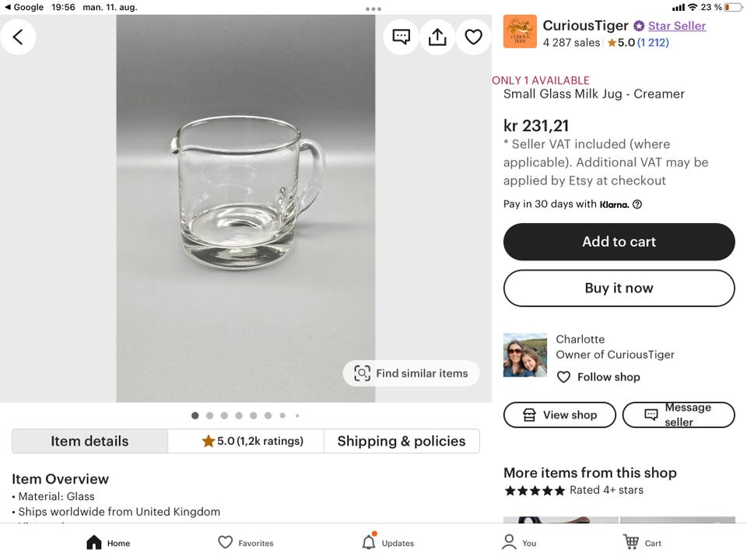Open the Star Seller link
The height and width of the screenshot is (560, 747).
click(676, 26)
